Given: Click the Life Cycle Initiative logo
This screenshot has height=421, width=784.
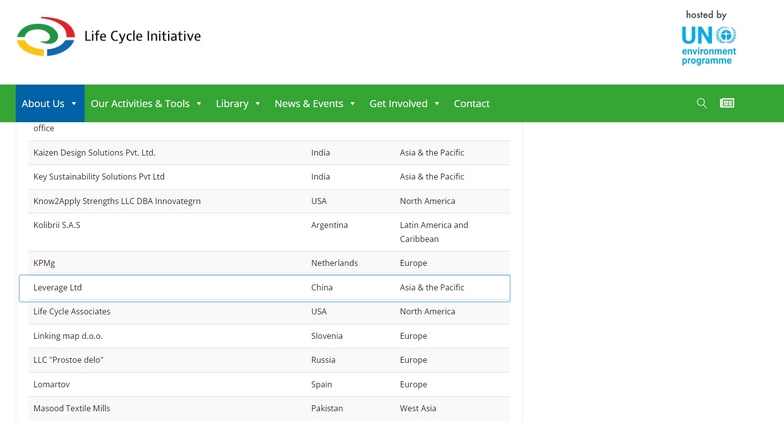Looking at the screenshot, I should click(x=46, y=37).
